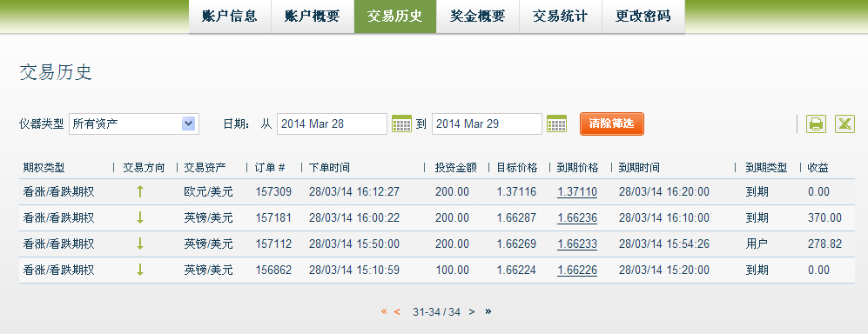868x334 pixels.
Task: Open the expiry price link 1.66236
Action: click(577, 217)
